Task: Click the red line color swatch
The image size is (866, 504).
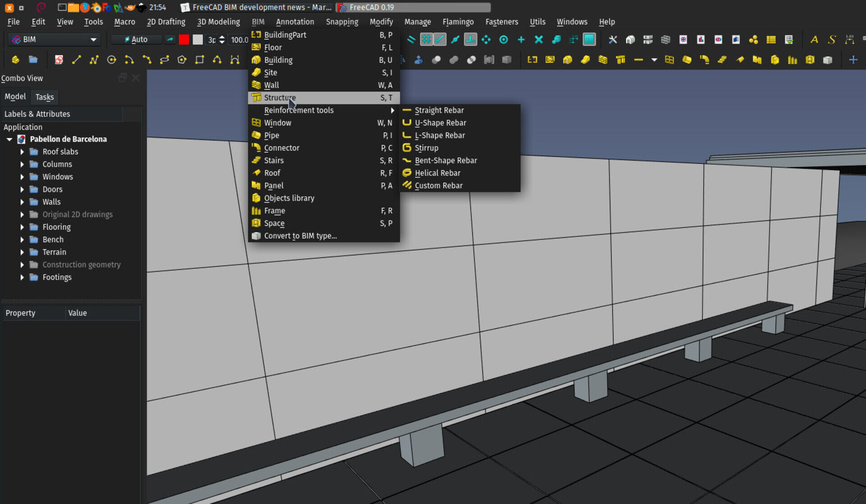Action: (184, 40)
